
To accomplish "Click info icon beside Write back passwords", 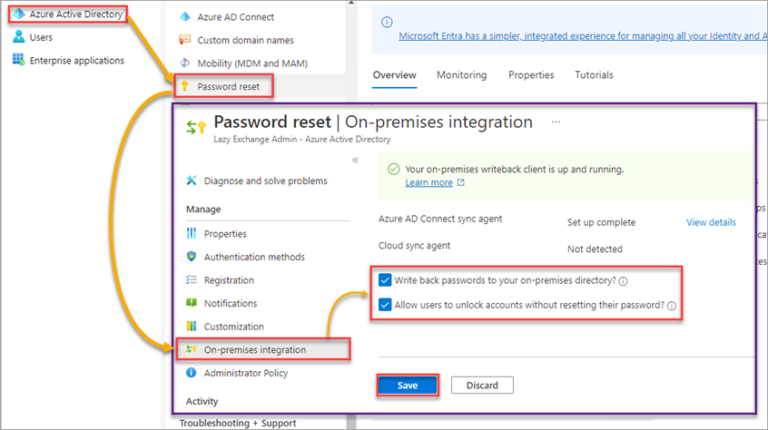I will point(623,281).
